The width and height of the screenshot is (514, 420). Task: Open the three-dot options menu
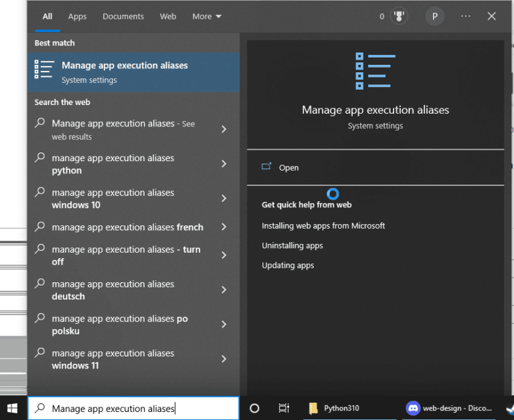click(466, 17)
